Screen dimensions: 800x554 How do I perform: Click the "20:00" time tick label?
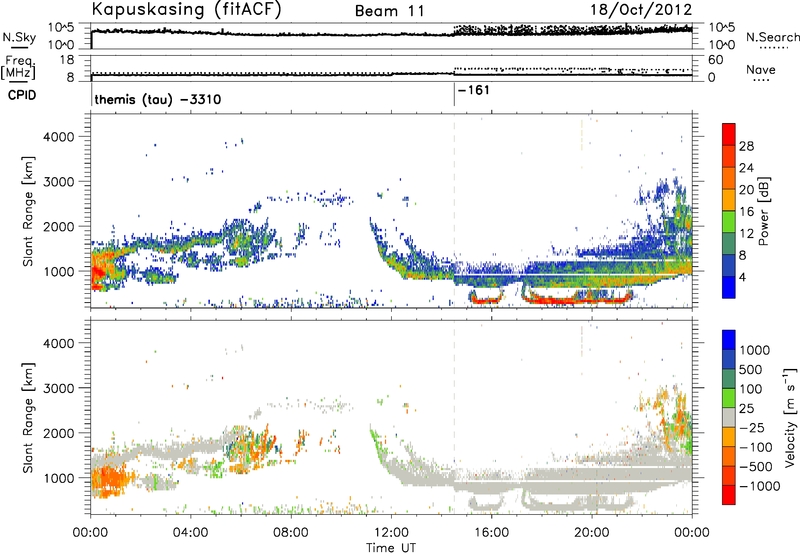(592, 533)
